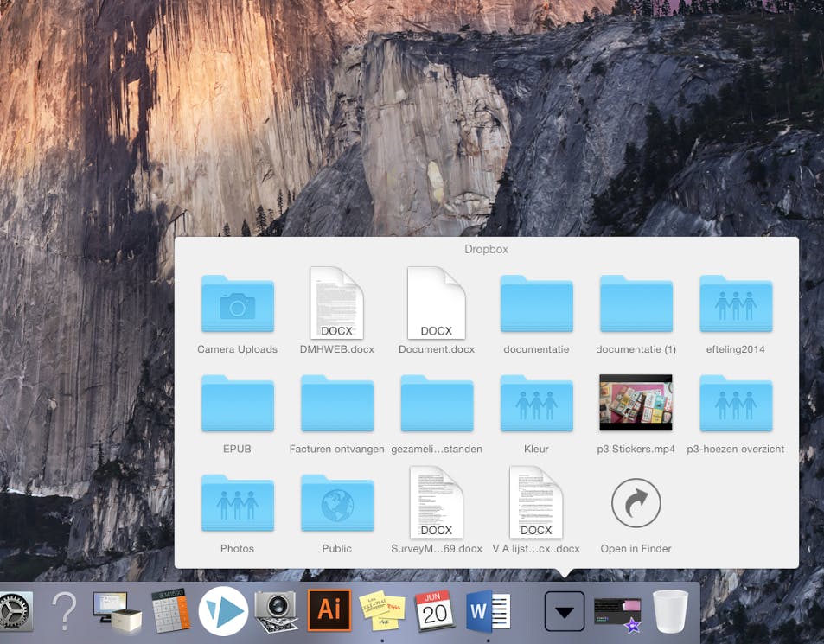
Task: Play p3 Stickers.mp4 video thumbnail
Action: (x=636, y=402)
